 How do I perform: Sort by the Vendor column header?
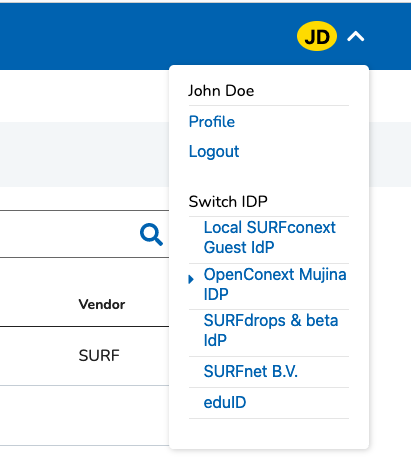pyautogui.click(x=102, y=304)
